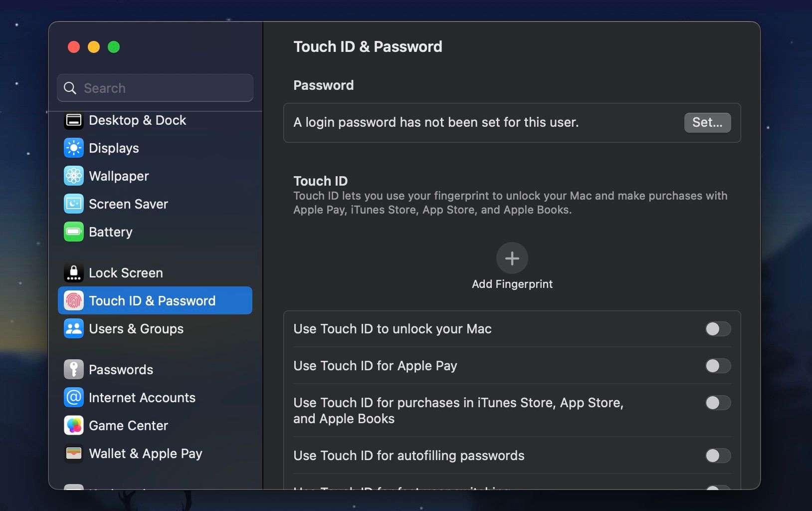Click the Add Fingerprint label
The image size is (812, 511).
click(x=512, y=284)
